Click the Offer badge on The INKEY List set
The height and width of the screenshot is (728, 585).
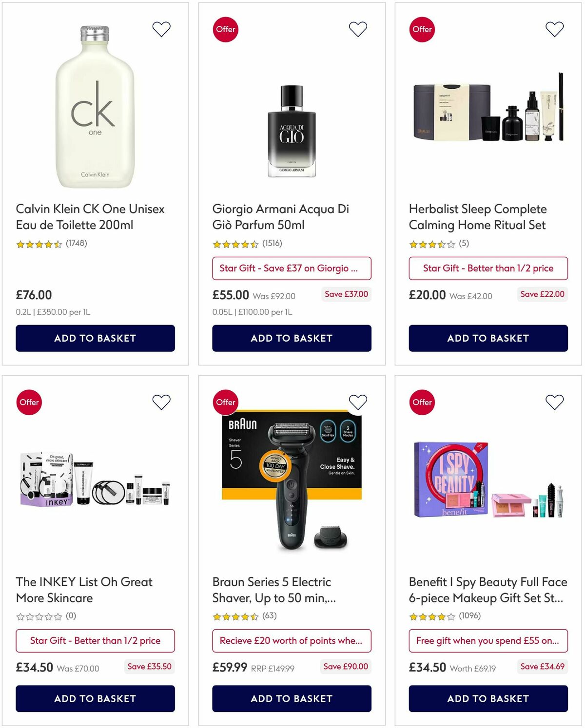[x=29, y=402]
